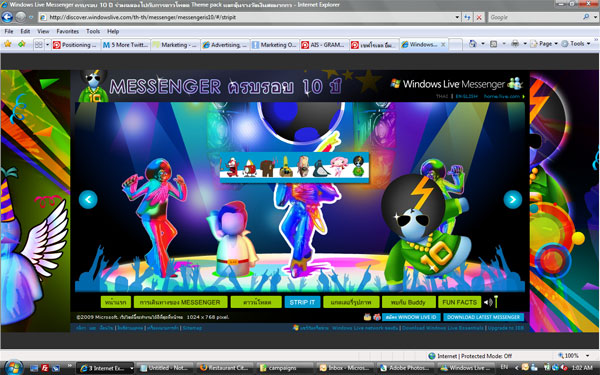Image resolution: width=600 pixels, height=375 pixels.
Task: Click the IE back button
Action: click(7, 17)
